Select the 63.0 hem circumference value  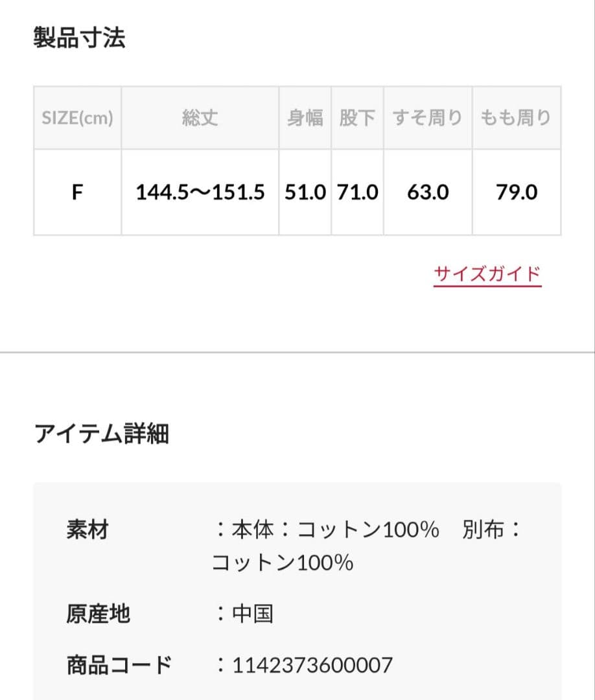pos(428,192)
